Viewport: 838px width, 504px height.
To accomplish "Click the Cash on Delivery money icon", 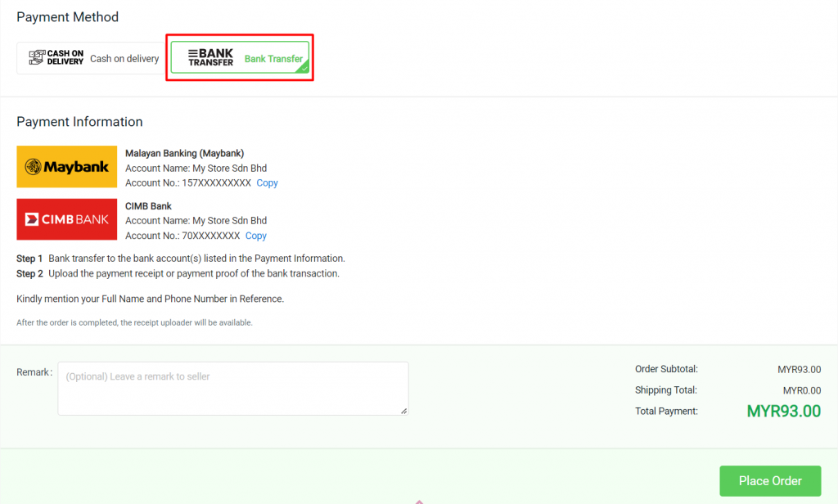I will coord(38,57).
